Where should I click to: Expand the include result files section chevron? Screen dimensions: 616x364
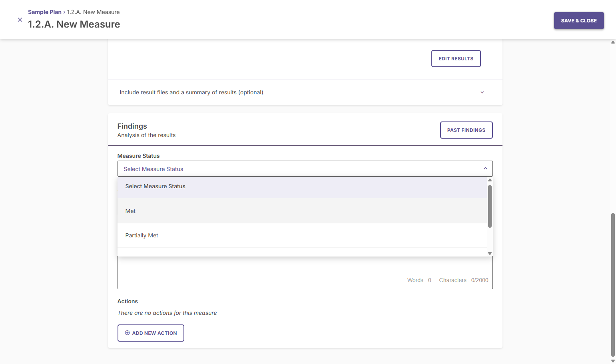click(482, 92)
